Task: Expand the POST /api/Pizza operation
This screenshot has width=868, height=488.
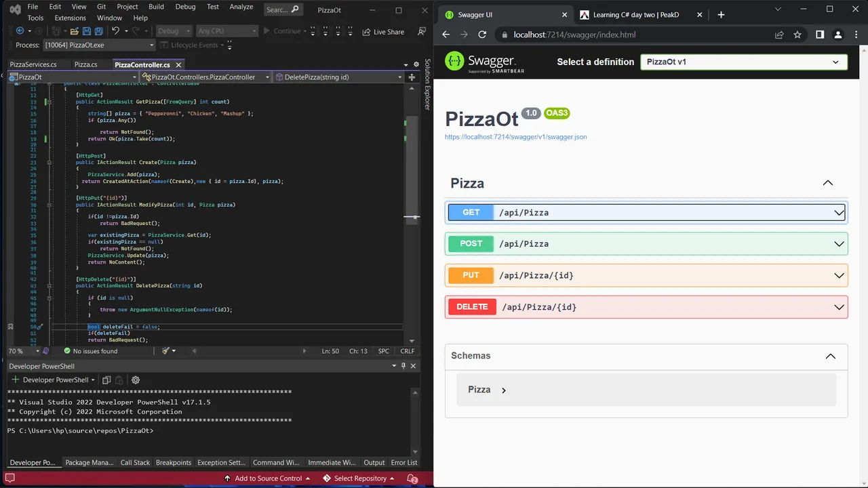Action: click(646, 244)
